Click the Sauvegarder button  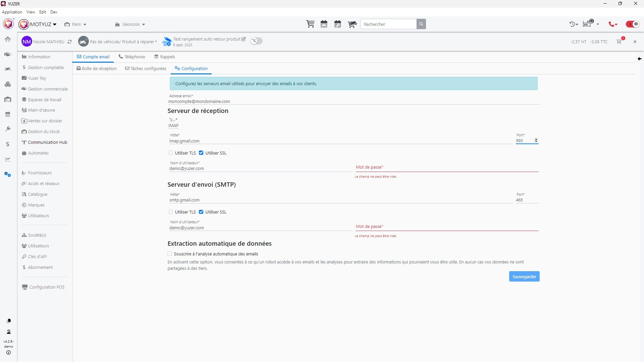pyautogui.click(x=524, y=277)
